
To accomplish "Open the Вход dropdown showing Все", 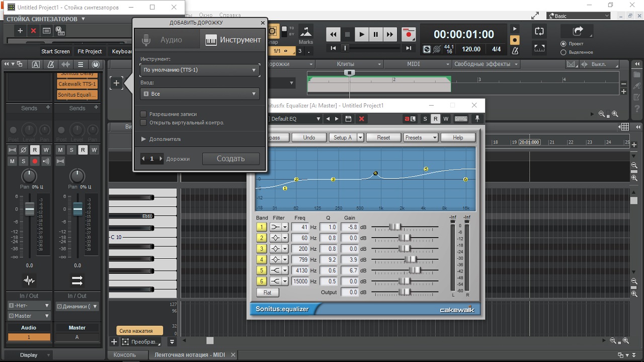I will pyautogui.click(x=200, y=94).
